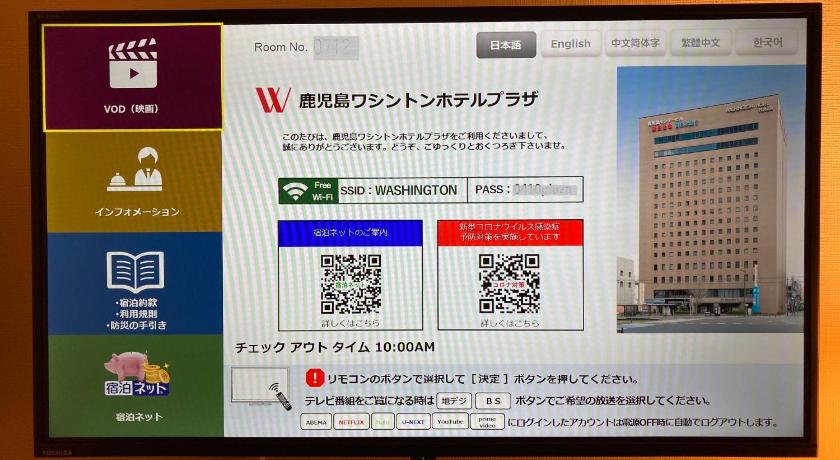The image size is (840, 460).
Task: Click the このたびは welcome message text
Action: point(424,141)
